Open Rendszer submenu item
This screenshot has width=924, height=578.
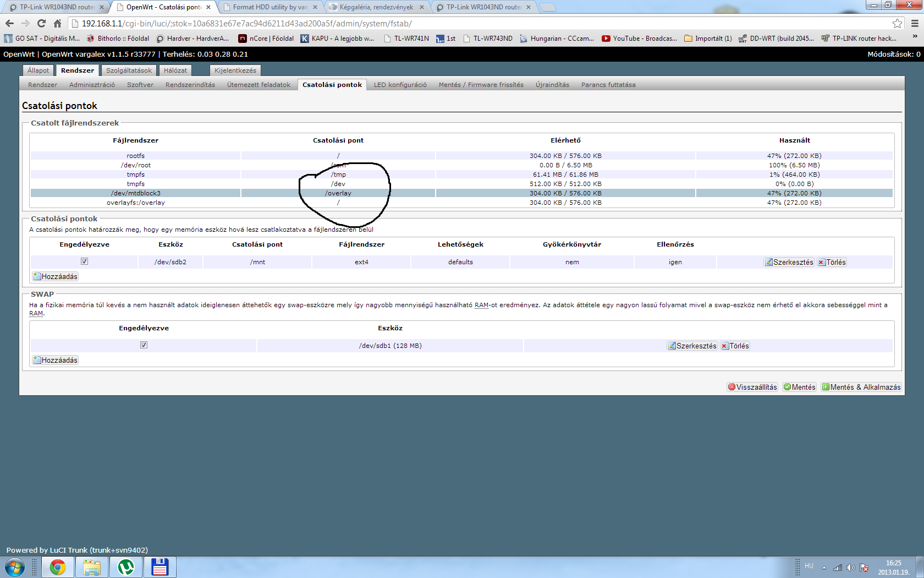[x=42, y=85]
